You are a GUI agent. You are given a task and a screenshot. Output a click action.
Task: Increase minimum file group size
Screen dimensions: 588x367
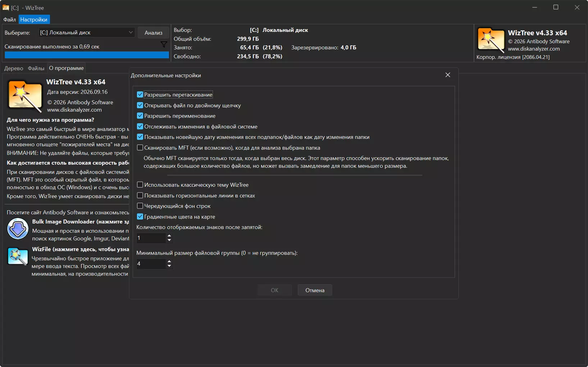click(169, 262)
